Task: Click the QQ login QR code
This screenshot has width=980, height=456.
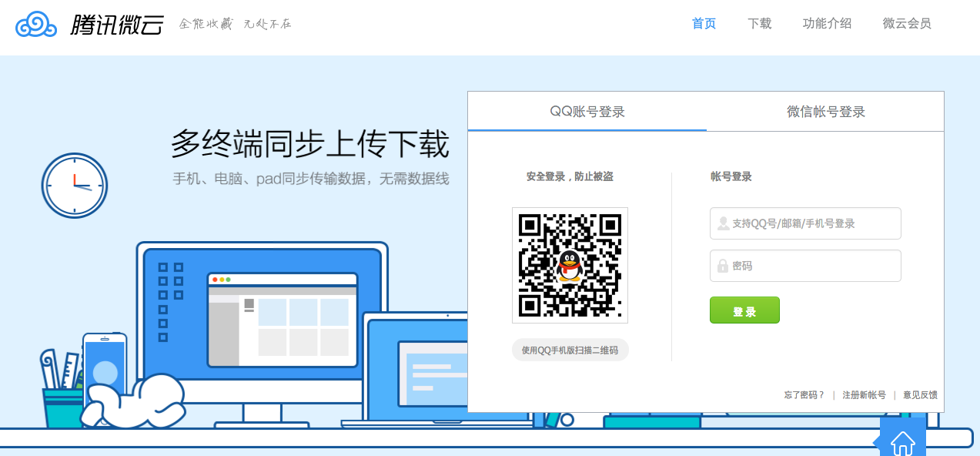Action: point(570,265)
